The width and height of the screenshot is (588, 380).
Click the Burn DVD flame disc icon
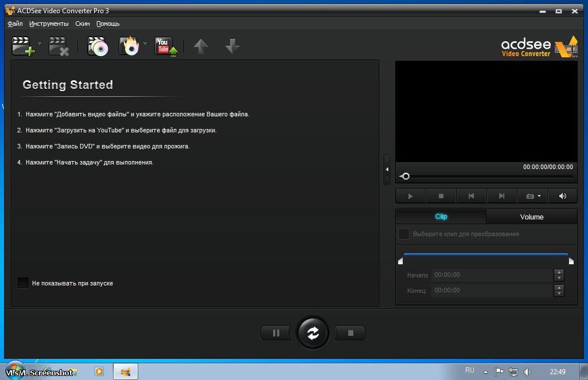coord(129,46)
